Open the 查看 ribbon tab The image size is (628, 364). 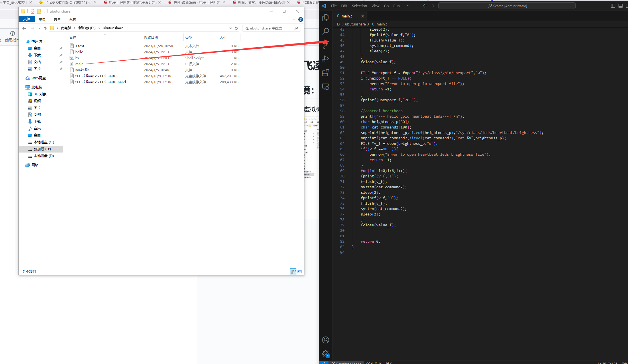coord(72,19)
